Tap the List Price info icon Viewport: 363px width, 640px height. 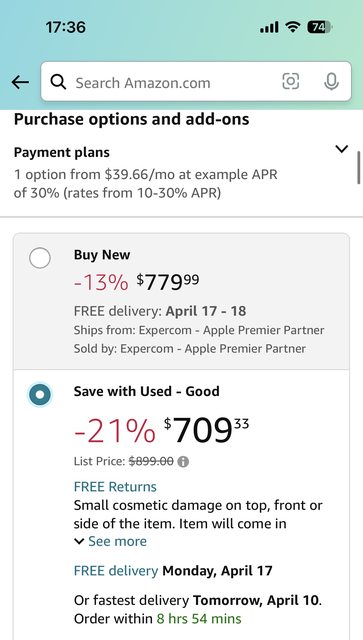pos(183,462)
